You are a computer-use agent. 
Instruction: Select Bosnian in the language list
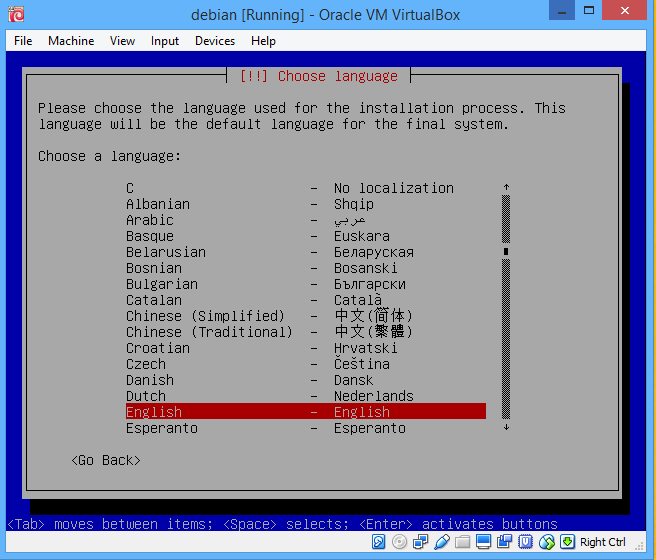click(306, 268)
